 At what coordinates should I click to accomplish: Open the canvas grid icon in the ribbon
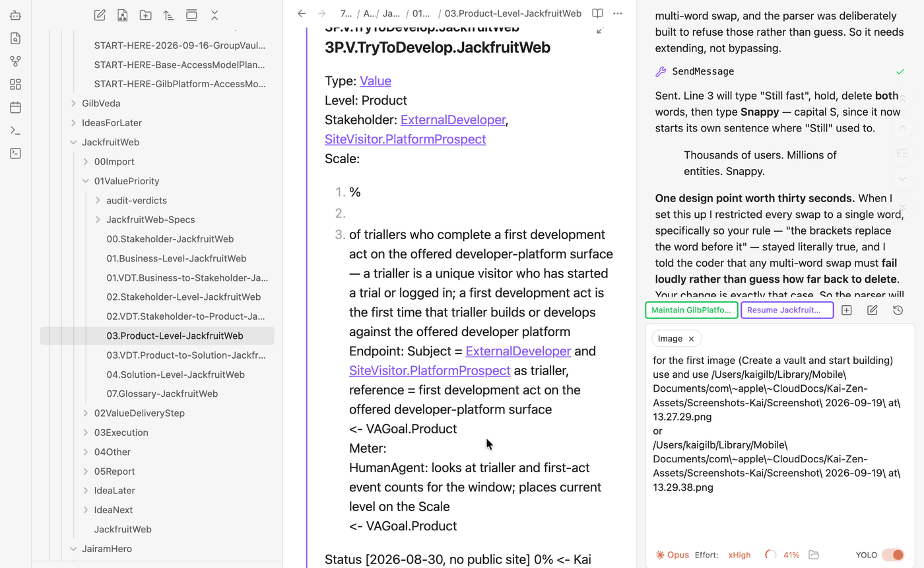(x=16, y=85)
